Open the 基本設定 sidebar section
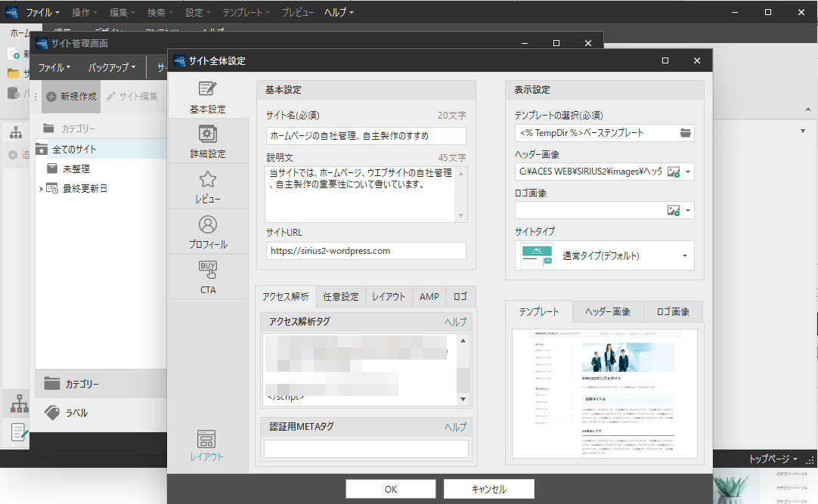The width and height of the screenshot is (818, 504). [207, 96]
